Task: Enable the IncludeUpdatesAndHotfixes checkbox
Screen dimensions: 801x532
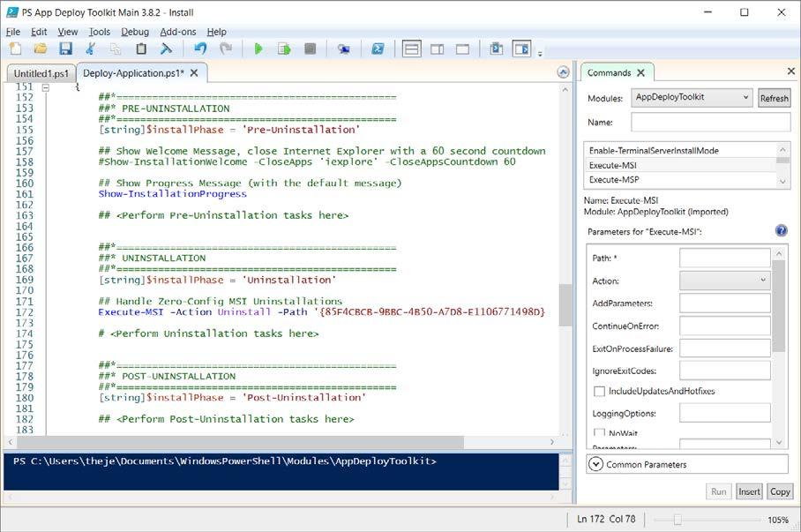Action: 600,391
